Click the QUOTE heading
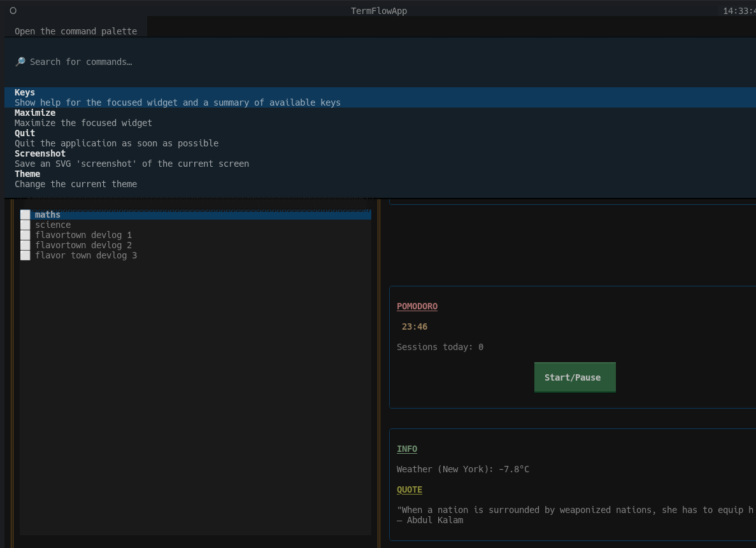This screenshot has width=756, height=548. click(x=410, y=490)
